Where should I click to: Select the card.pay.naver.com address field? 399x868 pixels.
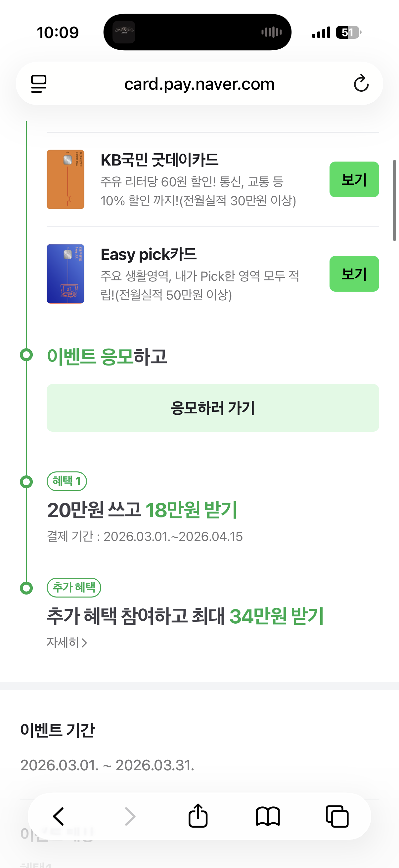click(x=199, y=83)
